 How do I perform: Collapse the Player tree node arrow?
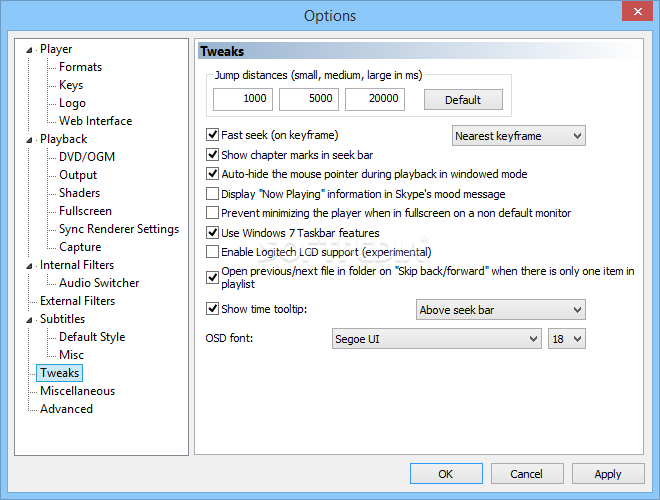coord(29,50)
